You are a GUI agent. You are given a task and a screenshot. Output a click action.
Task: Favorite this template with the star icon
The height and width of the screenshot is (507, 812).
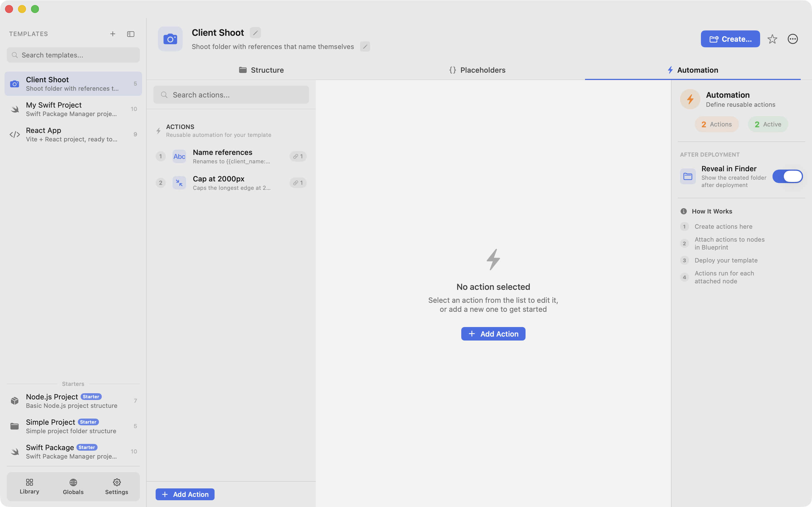click(x=772, y=39)
